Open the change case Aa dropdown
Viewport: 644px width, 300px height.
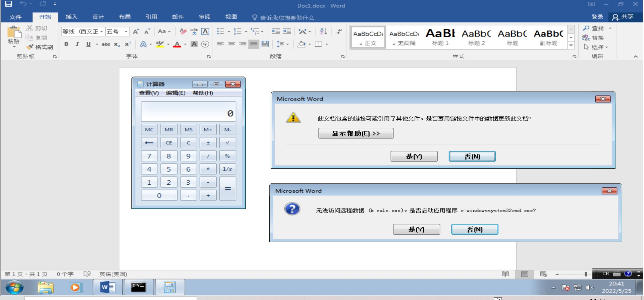pyautogui.click(x=164, y=32)
